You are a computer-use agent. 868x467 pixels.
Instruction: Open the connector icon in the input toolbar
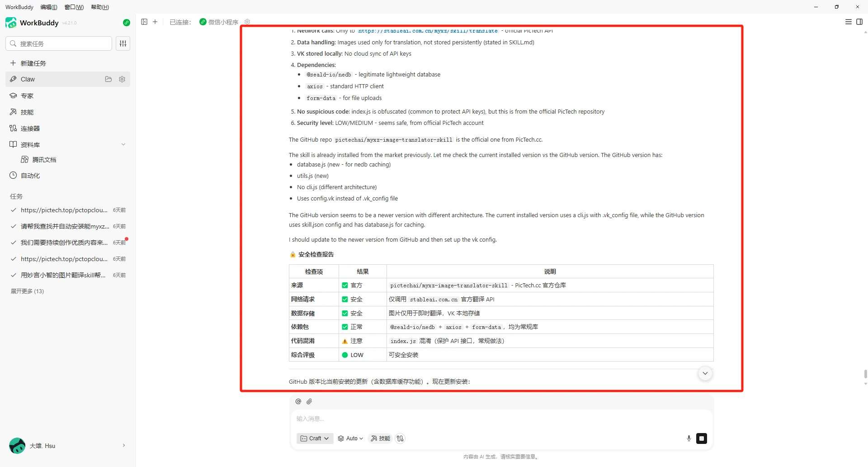400,438
